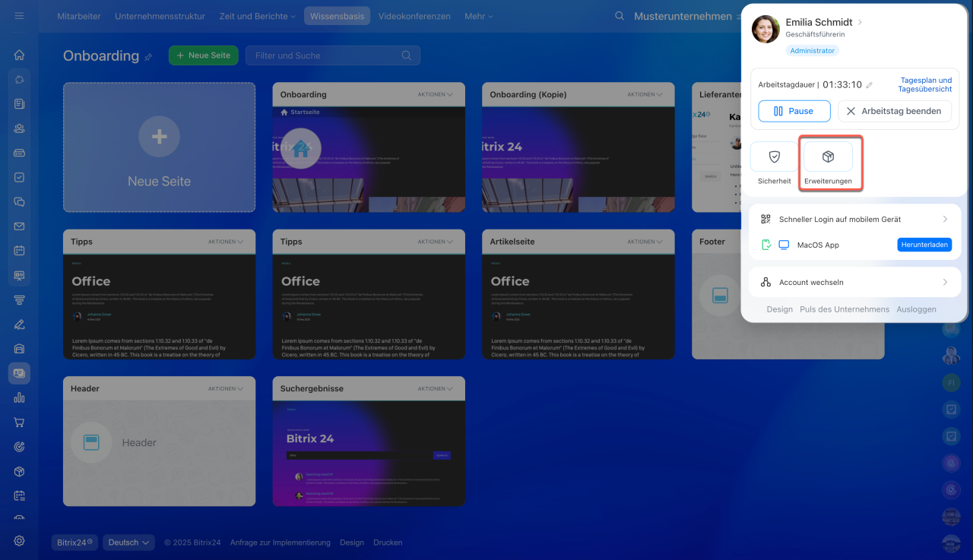973x560 pixels.
Task: Open Tagesplan und Tagesübersicht link
Action: coord(925,84)
